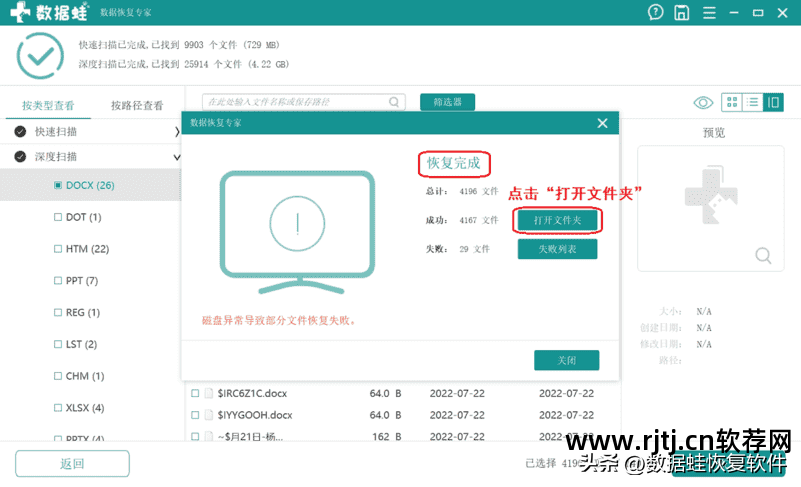This screenshot has height=487, width=801.
Task: Check the XLSX (4) checkbox
Action: (x=58, y=407)
